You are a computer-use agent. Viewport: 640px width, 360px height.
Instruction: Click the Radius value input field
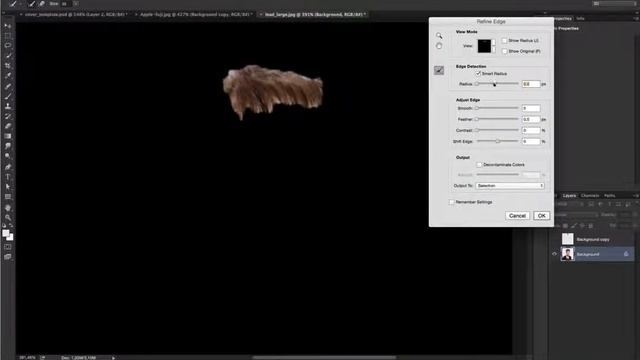[531, 84]
